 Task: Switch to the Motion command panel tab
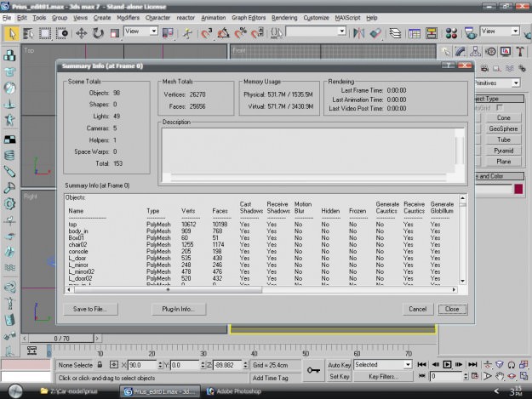point(490,52)
